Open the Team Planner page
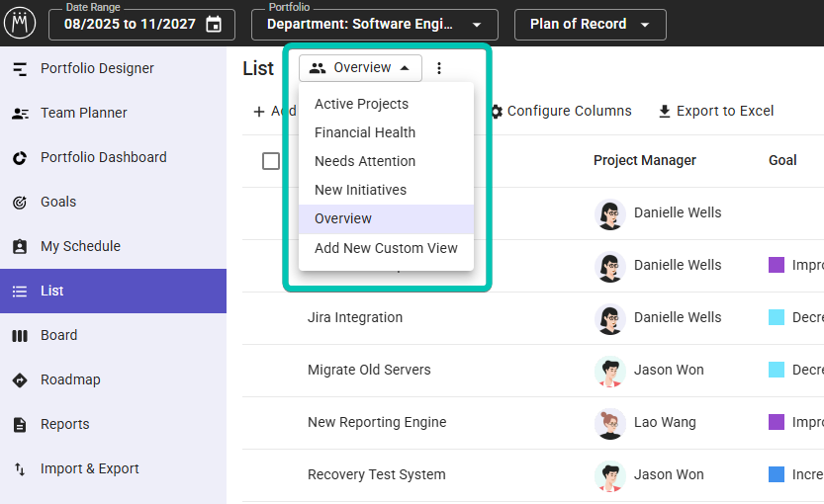824x504 pixels. tap(83, 114)
